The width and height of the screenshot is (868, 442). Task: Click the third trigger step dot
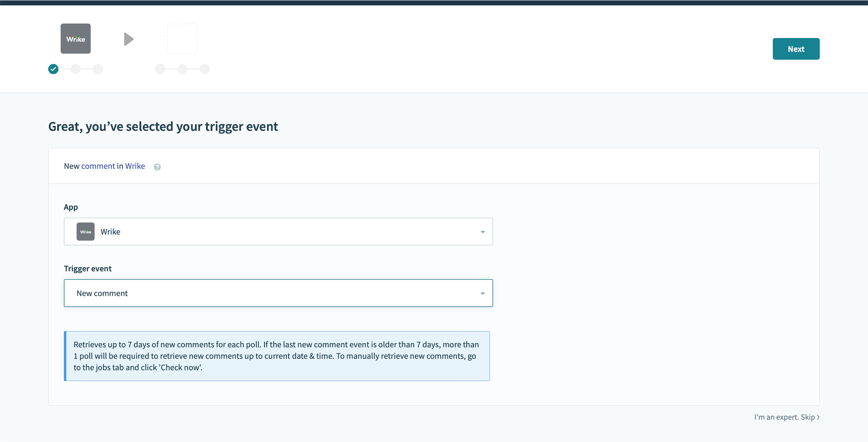tap(98, 69)
